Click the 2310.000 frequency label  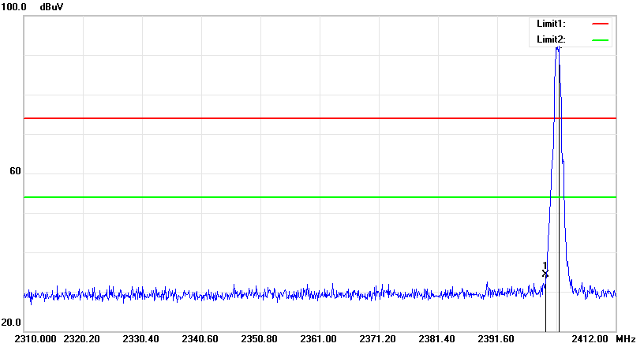(36, 339)
